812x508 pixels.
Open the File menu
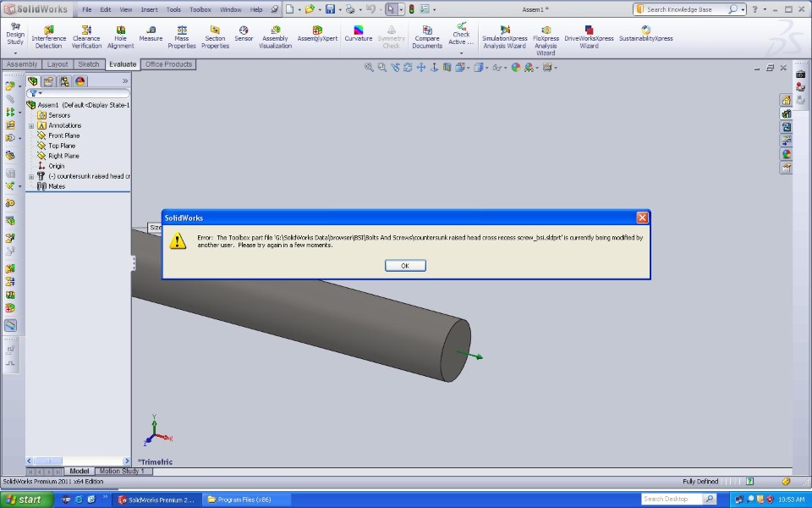click(x=87, y=9)
